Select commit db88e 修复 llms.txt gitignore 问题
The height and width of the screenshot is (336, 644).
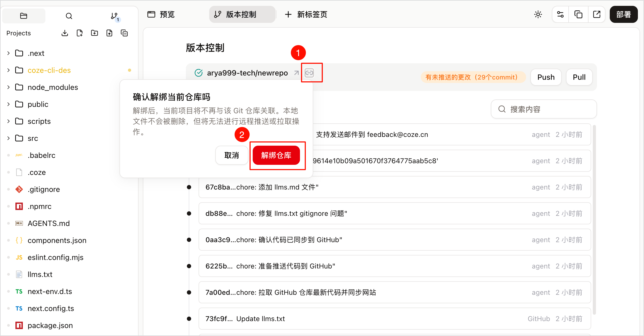coord(394,213)
